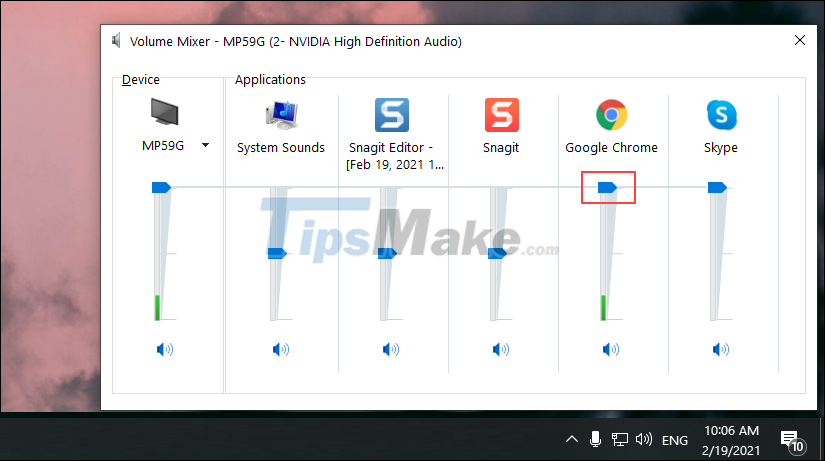The width and height of the screenshot is (825, 461).
Task: Click the Skype label text
Action: [x=721, y=148]
